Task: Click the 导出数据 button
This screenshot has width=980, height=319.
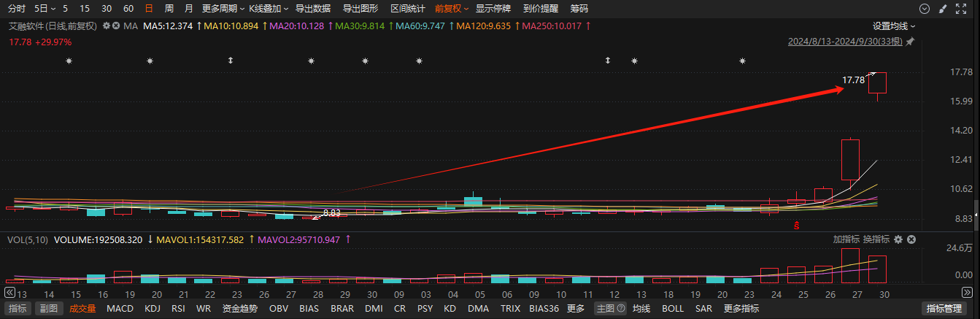Action: click(312, 9)
